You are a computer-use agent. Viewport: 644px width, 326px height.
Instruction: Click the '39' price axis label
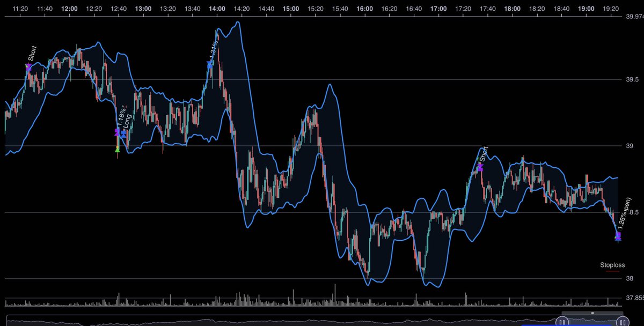(630, 146)
